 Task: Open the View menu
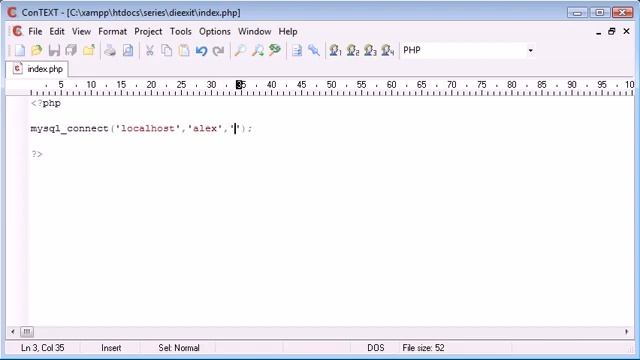click(81, 31)
